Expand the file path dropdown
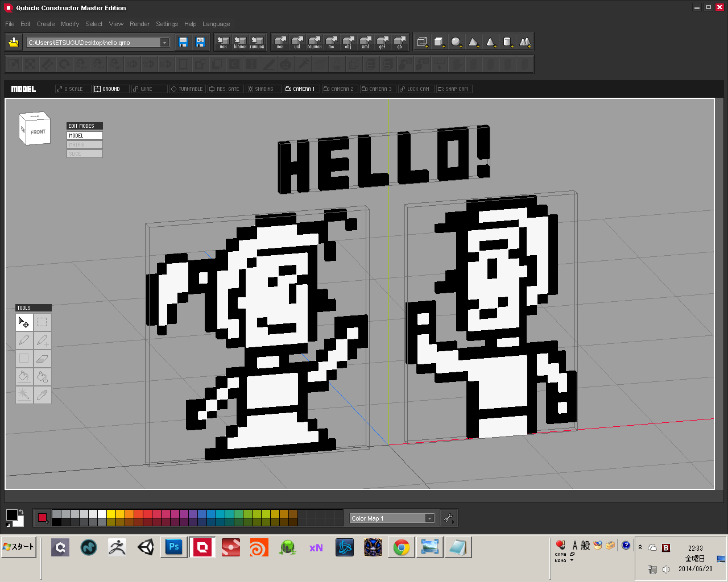Image resolution: width=728 pixels, height=582 pixels. (164, 43)
